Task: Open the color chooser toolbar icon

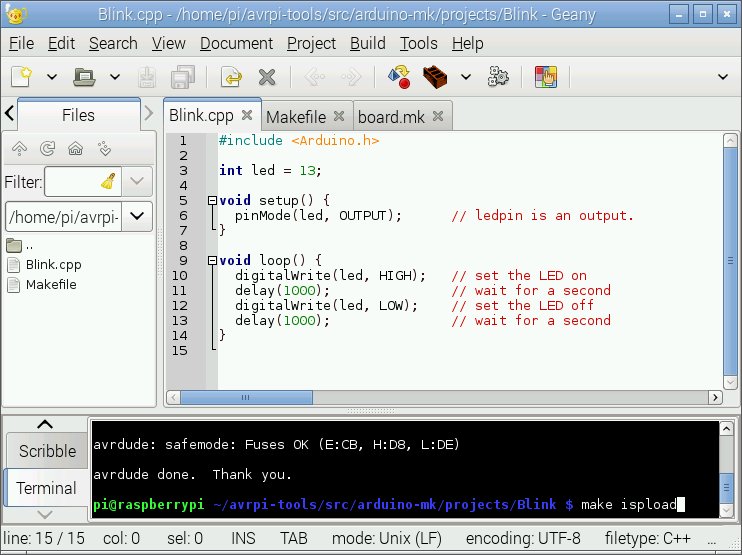Action: pos(545,76)
